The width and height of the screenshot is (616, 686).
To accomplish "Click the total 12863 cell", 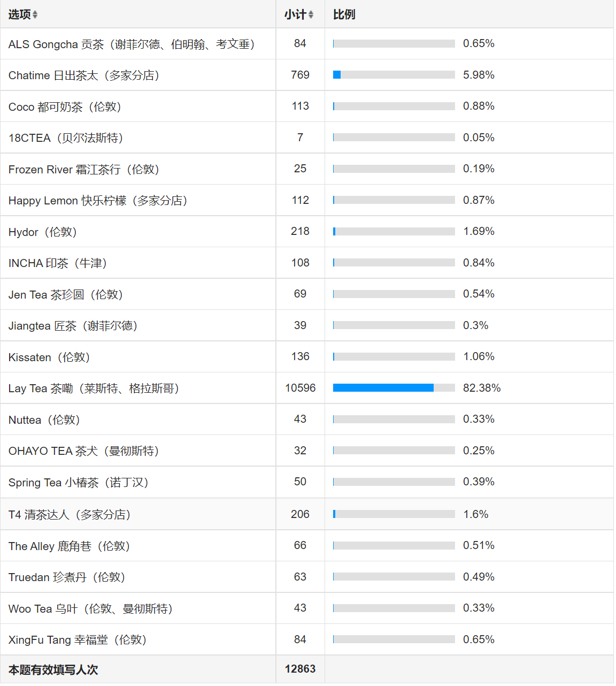I will (x=300, y=669).
